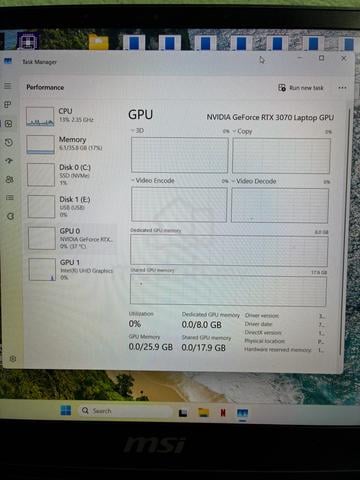Open Task Manager Settings gear icon

click(13, 359)
